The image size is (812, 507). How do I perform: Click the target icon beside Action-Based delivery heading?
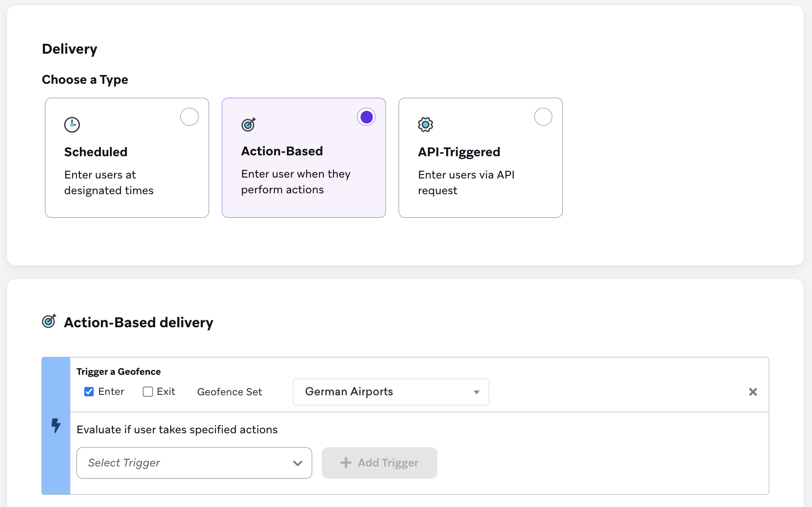pyautogui.click(x=49, y=321)
